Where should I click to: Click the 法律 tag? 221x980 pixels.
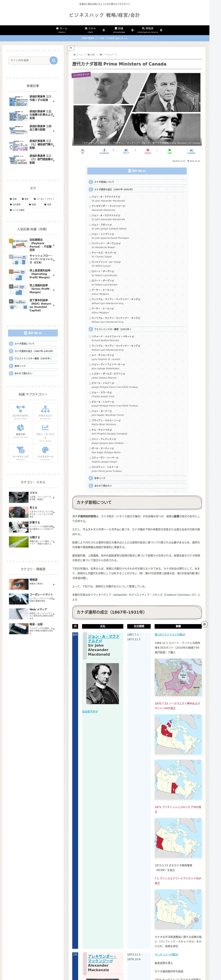47,204
